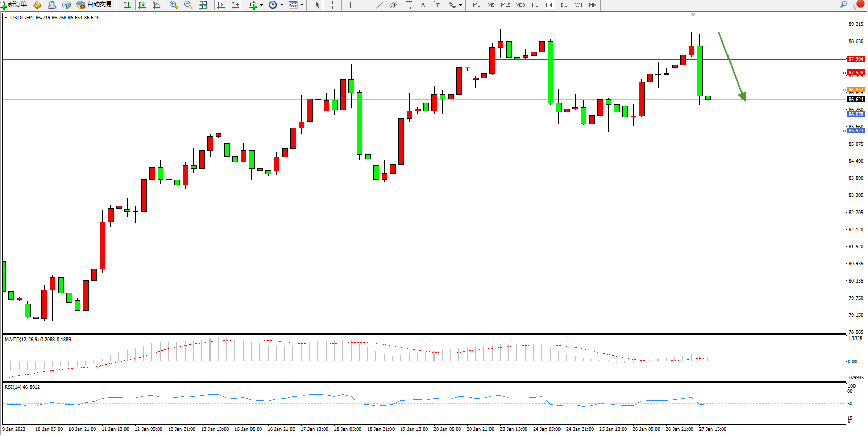Click the New Order (新订单) button
The image size is (868, 436).
point(14,5)
